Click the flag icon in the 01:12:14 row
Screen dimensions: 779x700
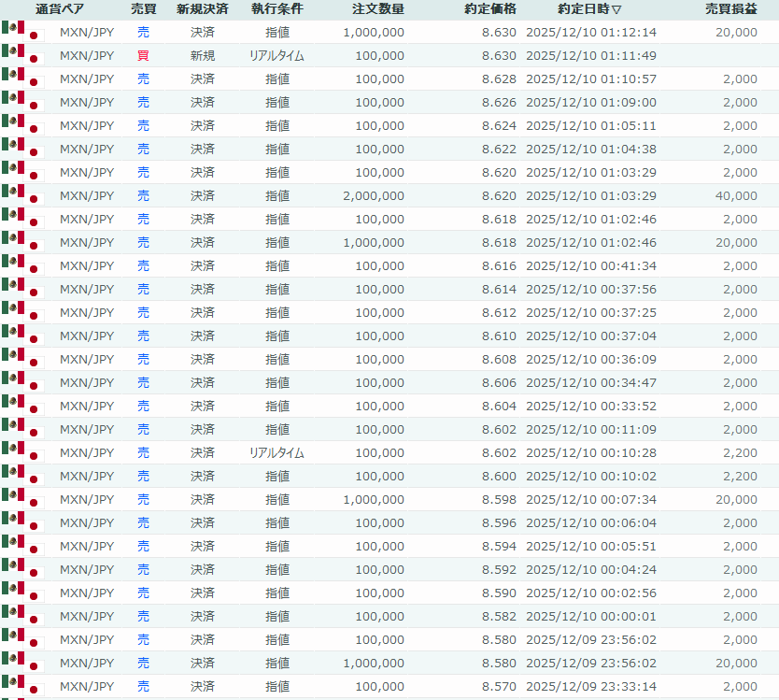click(x=22, y=32)
